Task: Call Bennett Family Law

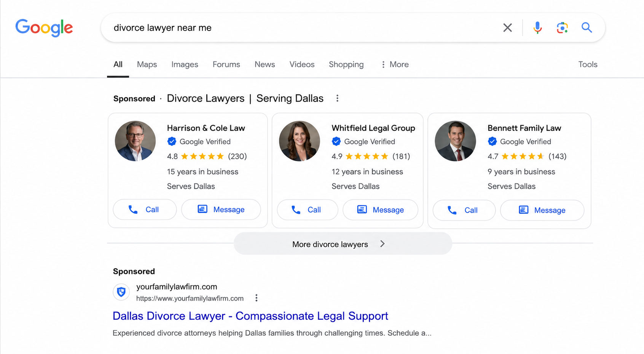Action: [x=464, y=210]
